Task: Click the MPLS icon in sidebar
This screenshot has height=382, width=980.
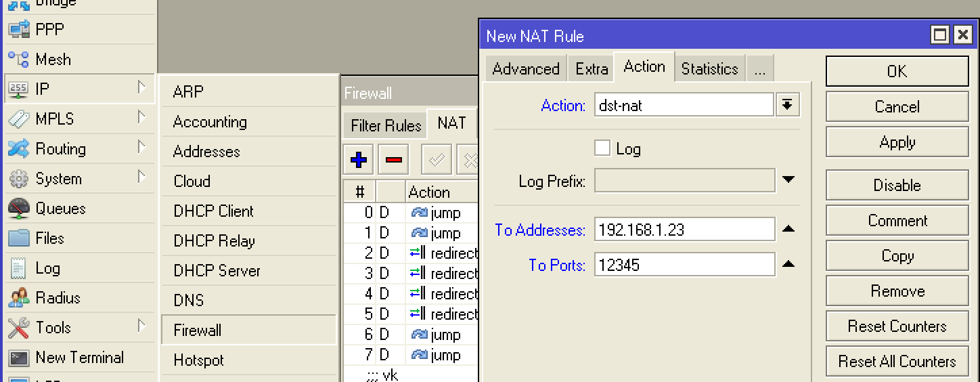Action: click(x=18, y=119)
